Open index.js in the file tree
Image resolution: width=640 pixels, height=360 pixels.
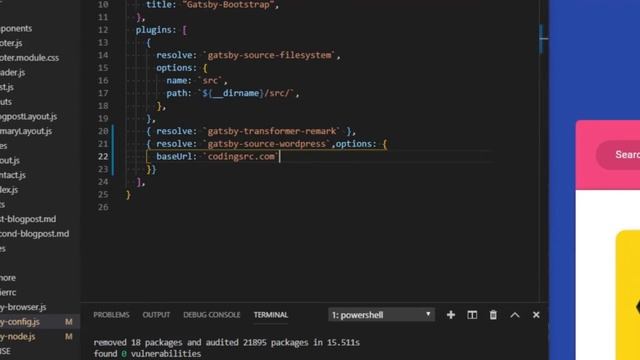click(x=9, y=190)
